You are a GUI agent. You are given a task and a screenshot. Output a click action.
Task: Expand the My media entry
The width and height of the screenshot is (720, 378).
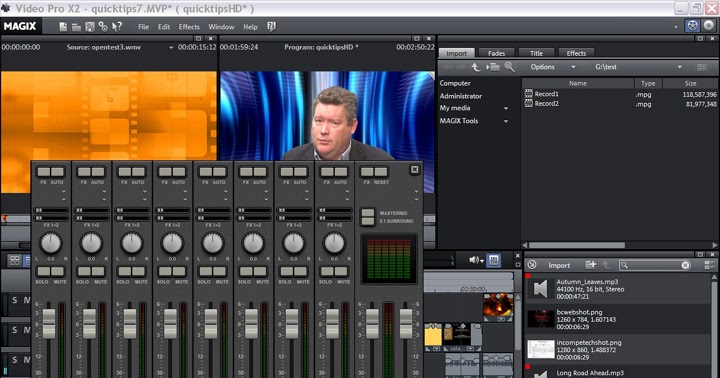point(506,108)
